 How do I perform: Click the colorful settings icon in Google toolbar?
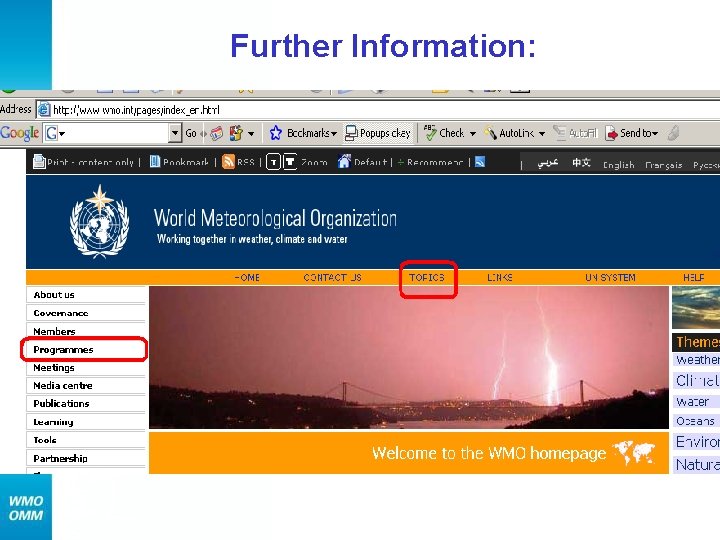coord(236,133)
